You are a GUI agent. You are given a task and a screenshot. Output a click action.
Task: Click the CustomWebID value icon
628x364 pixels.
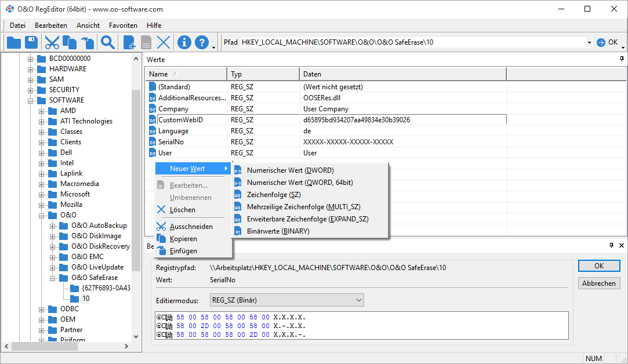coord(152,120)
